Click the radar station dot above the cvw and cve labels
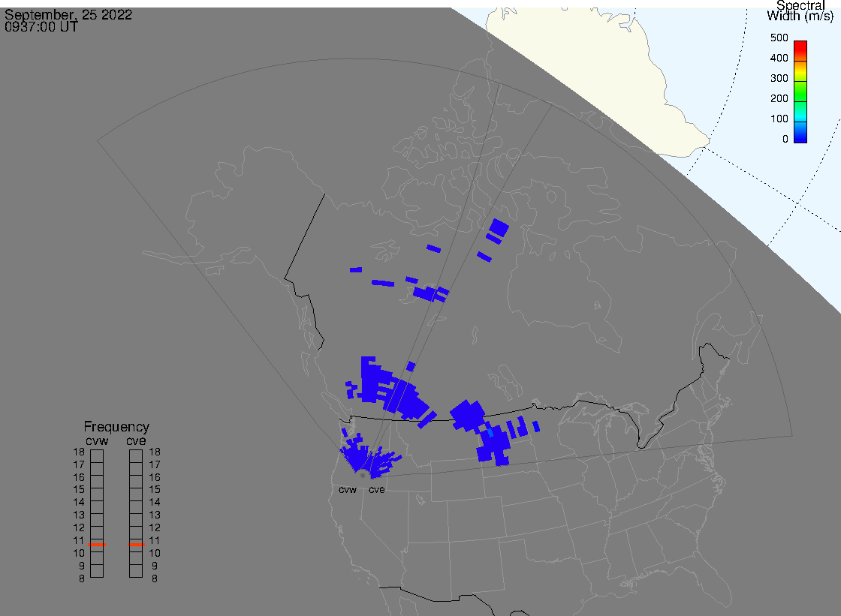 (363, 476)
